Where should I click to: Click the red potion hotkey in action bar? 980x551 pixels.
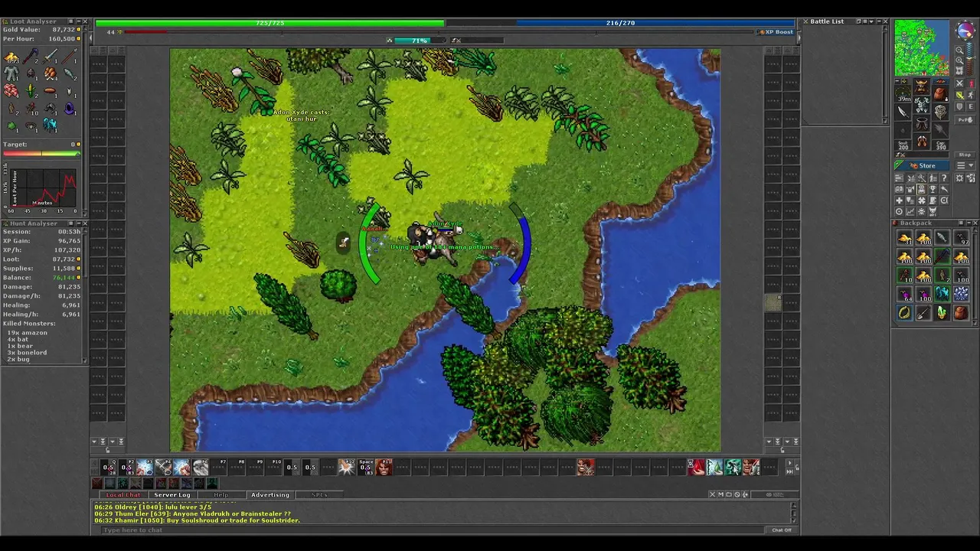[x=696, y=467]
